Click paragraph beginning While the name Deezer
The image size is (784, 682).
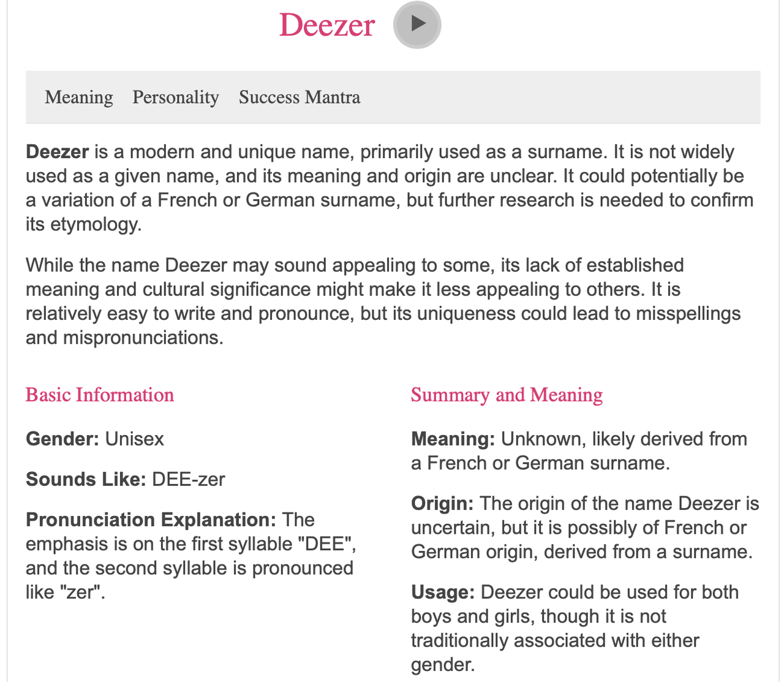383,301
